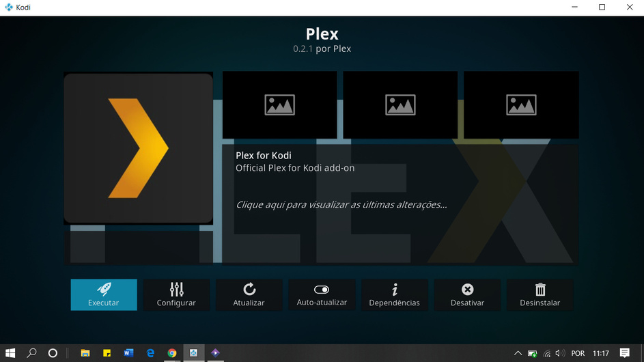Viewport: 644px width, 362px height.
Task: Maximize the Kodi window
Action: [x=602, y=8]
